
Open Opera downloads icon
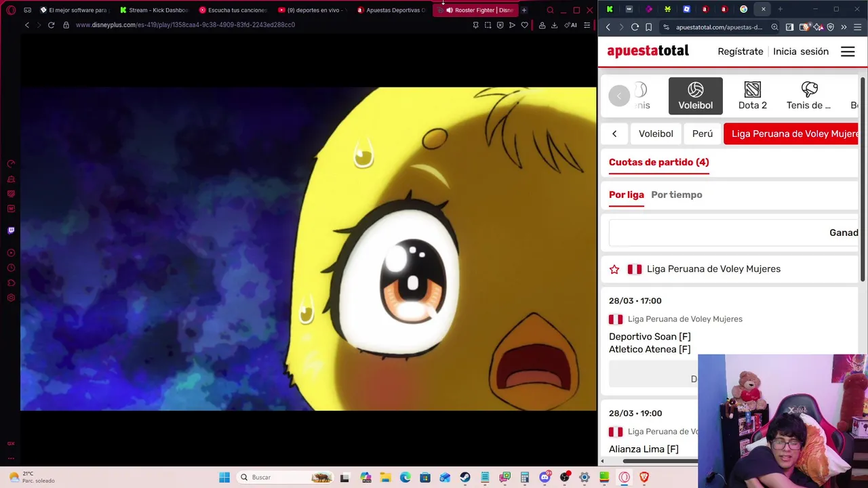[x=554, y=25]
